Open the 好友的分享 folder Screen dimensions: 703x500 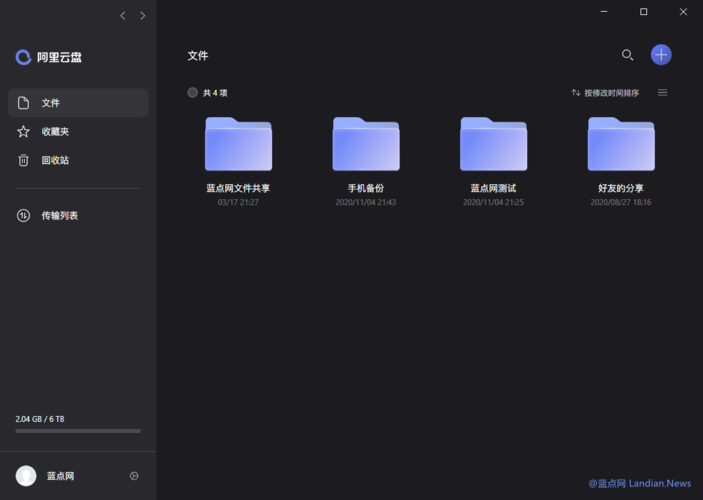tap(621, 143)
